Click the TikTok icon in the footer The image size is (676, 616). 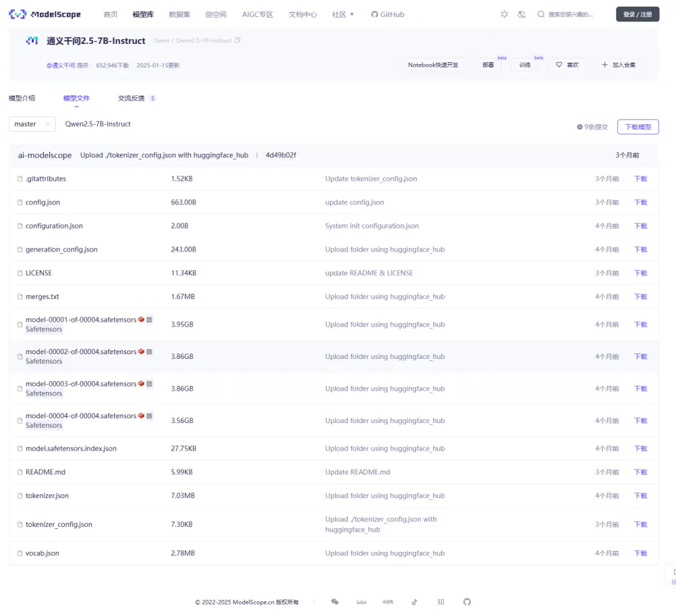point(414,602)
